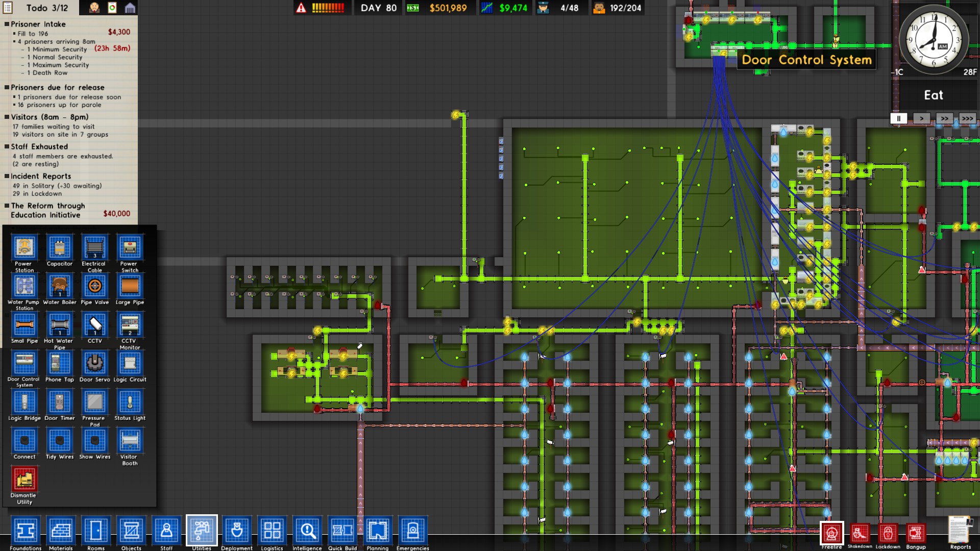This screenshot has height=551, width=980.
Task: Open the Logistics menu
Action: [272, 531]
